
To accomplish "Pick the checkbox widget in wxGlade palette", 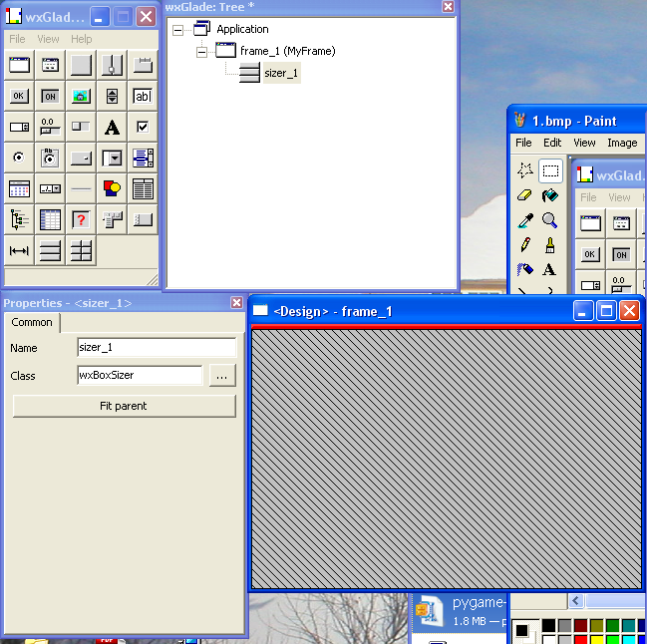I will pyautogui.click(x=143, y=127).
